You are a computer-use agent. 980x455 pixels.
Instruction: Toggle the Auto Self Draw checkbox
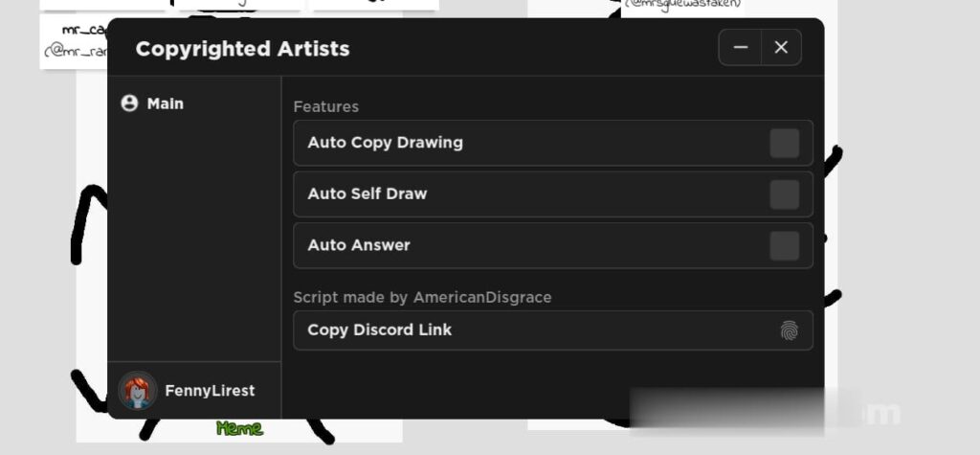[784, 194]
